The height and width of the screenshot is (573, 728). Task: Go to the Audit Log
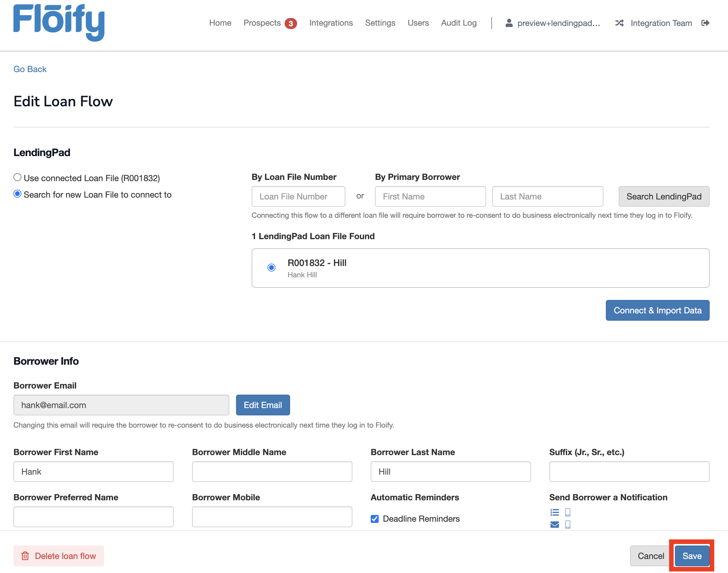[x=458, y=23]
